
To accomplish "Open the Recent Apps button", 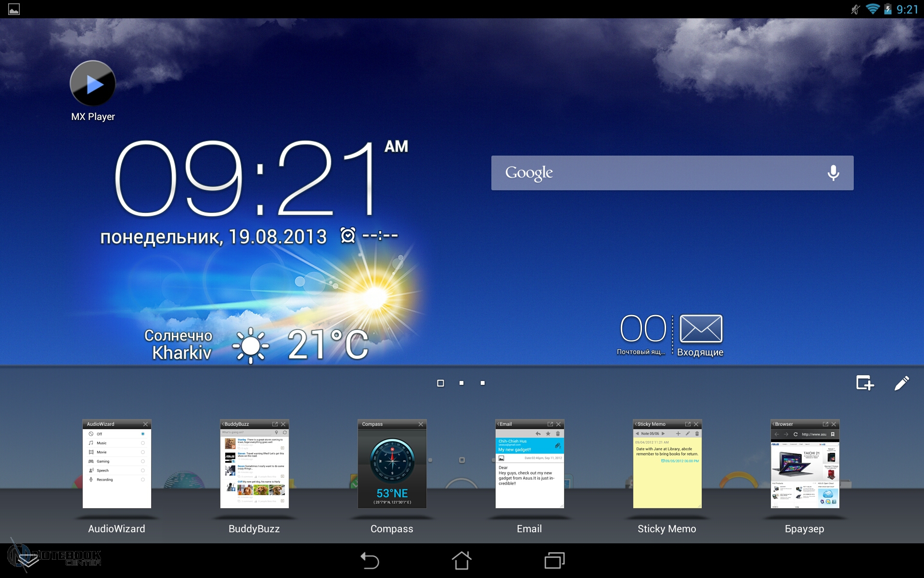I will (x=554, y=561).
